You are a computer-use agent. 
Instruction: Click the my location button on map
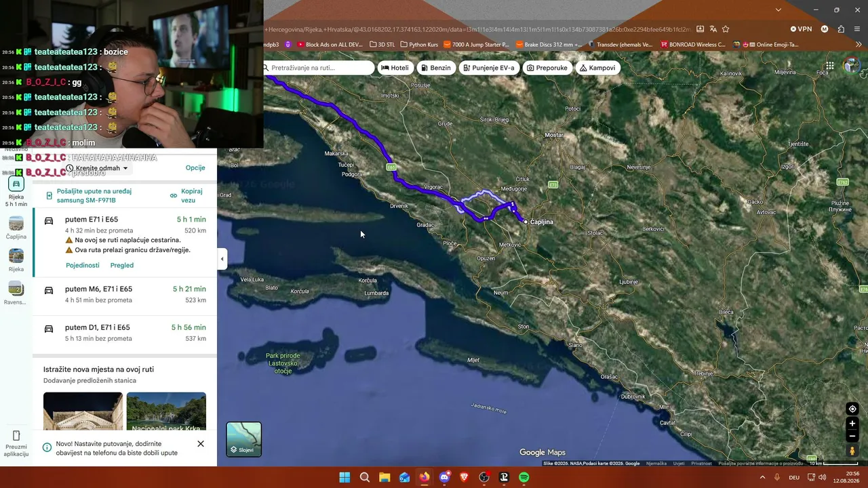coord(852,409)
